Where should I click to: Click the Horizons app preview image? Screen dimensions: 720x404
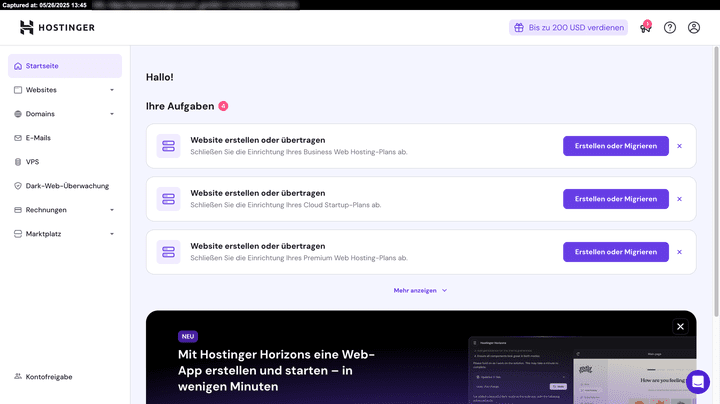[582, 370]
